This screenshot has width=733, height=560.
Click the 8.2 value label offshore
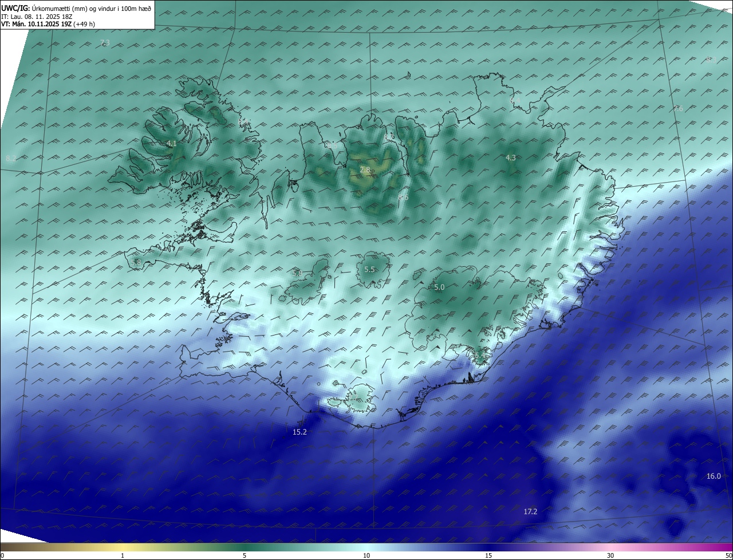(x=11, y=158)
